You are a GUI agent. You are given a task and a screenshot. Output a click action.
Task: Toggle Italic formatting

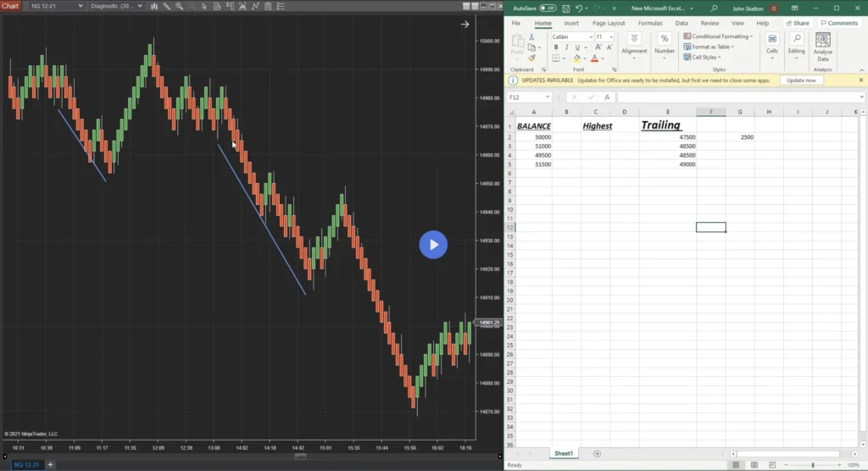pos(566,47)
